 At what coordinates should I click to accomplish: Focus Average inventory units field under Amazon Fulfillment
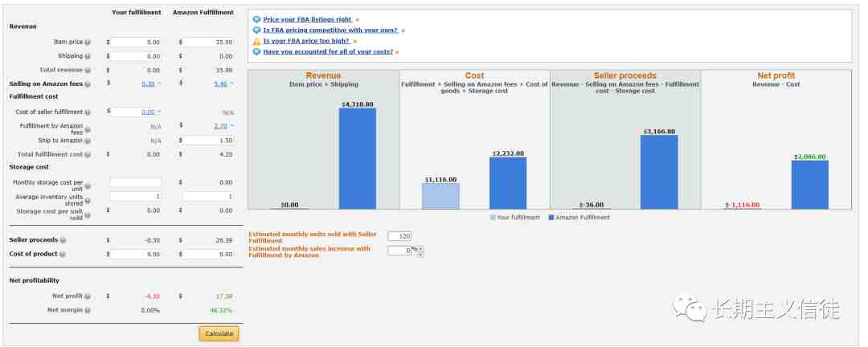208,197
